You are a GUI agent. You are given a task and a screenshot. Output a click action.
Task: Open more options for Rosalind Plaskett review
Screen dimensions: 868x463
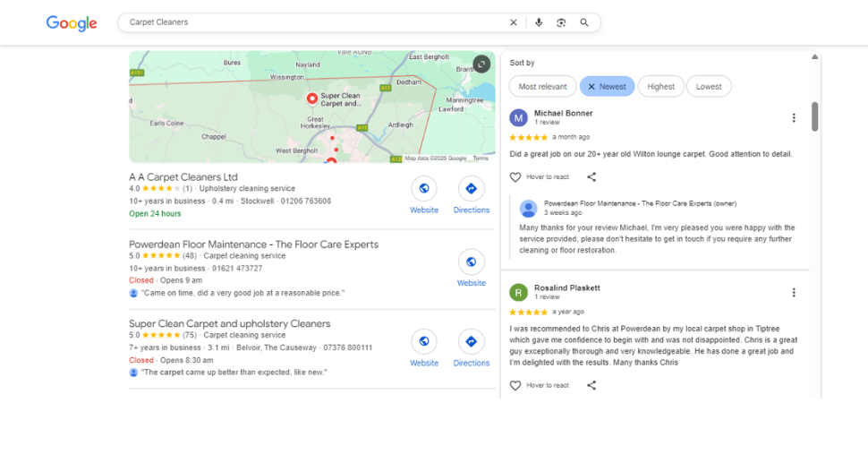click(794, 293)
